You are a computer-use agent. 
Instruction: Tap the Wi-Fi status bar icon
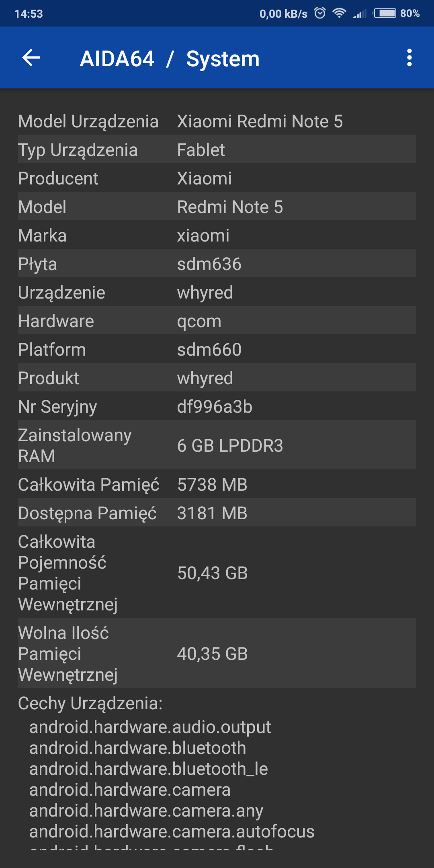click(339, 13)
